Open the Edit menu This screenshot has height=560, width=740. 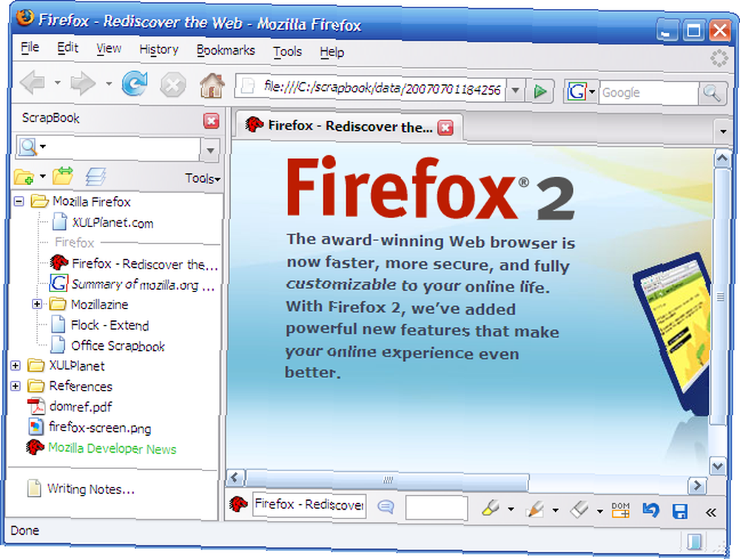click(x=67, y=47)
